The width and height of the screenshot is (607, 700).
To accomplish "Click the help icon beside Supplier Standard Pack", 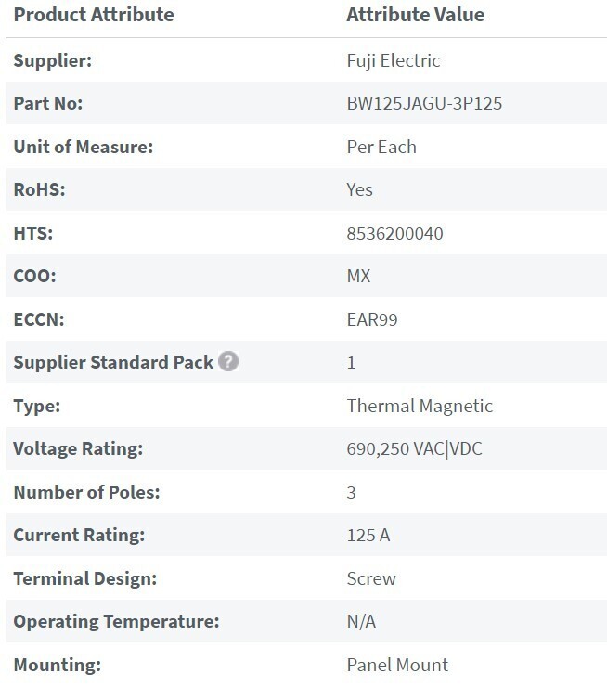I will [x=229, y=362].
